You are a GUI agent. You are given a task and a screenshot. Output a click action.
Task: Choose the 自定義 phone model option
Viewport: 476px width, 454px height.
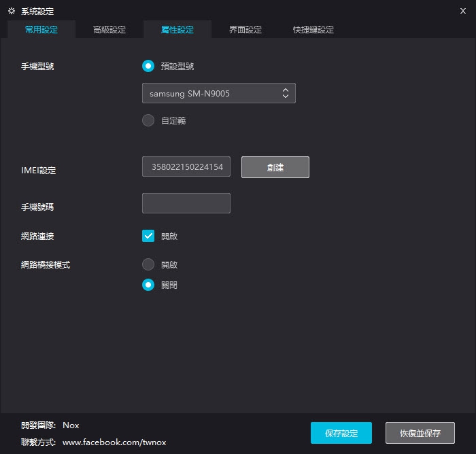pos(148,120)
